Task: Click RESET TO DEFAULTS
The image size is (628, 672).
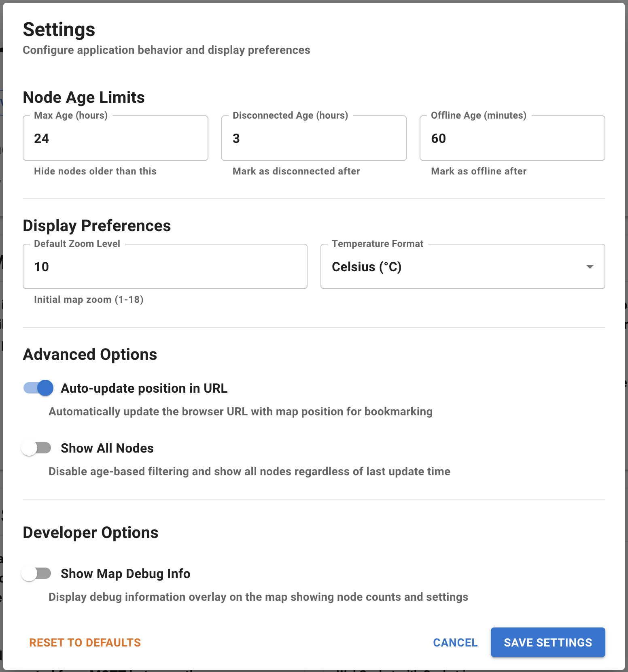Action: click(x=85, y=642)
